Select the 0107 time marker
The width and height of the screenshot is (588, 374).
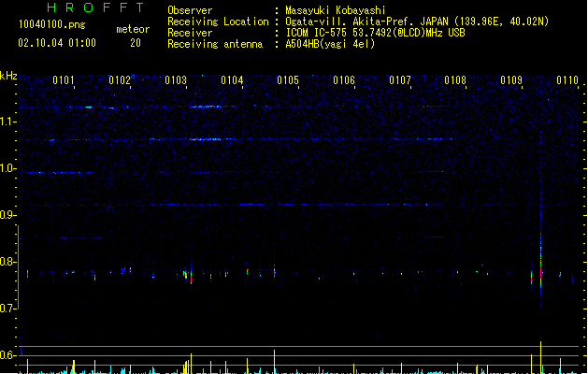point(400,80)
